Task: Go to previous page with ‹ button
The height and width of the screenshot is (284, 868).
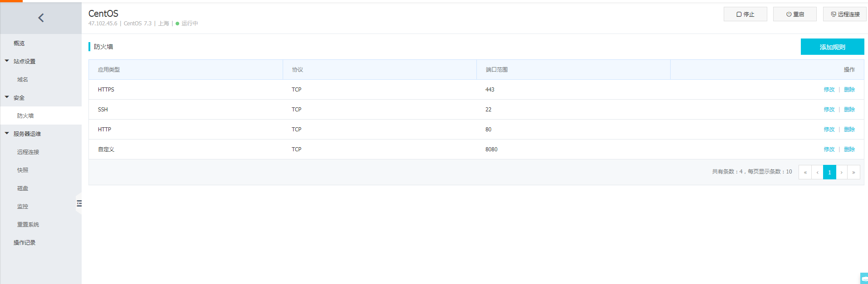Action: [x=817, y=172]
